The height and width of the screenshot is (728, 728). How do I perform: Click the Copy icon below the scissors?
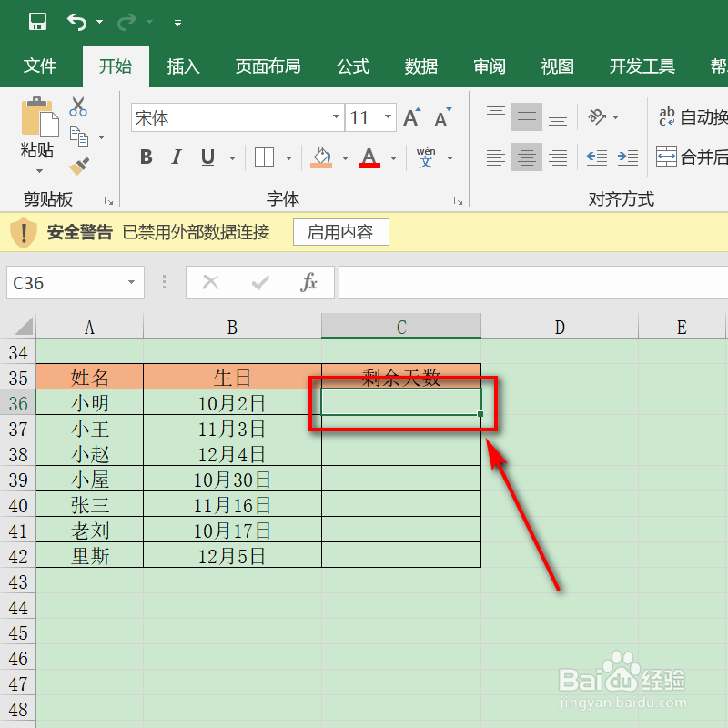click(x=78, y=136)
